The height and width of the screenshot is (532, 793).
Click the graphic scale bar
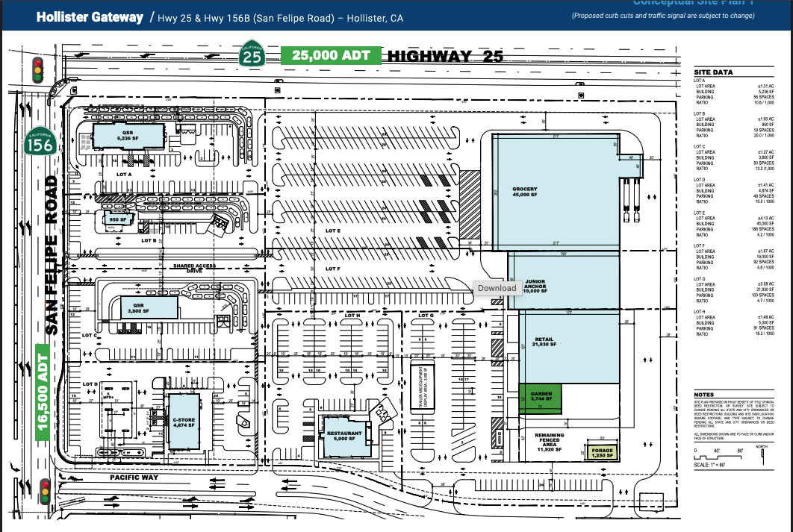click(718, 456)
